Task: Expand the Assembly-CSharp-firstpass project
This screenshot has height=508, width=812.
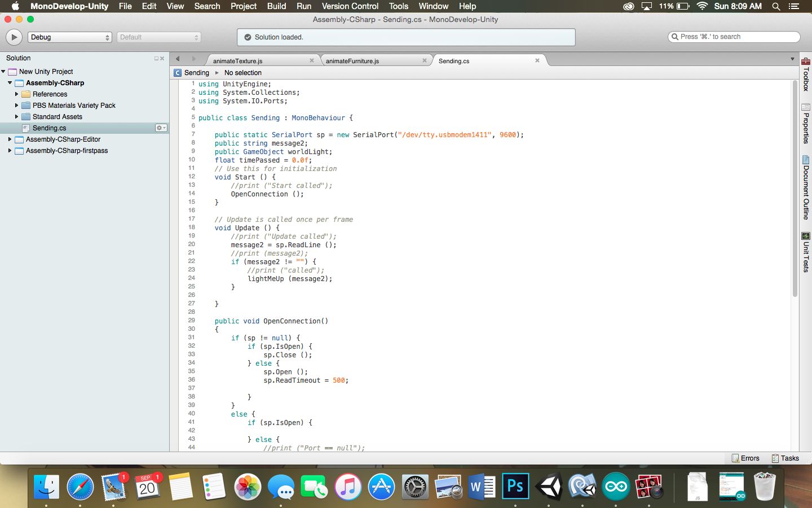Action: point(10,151)
